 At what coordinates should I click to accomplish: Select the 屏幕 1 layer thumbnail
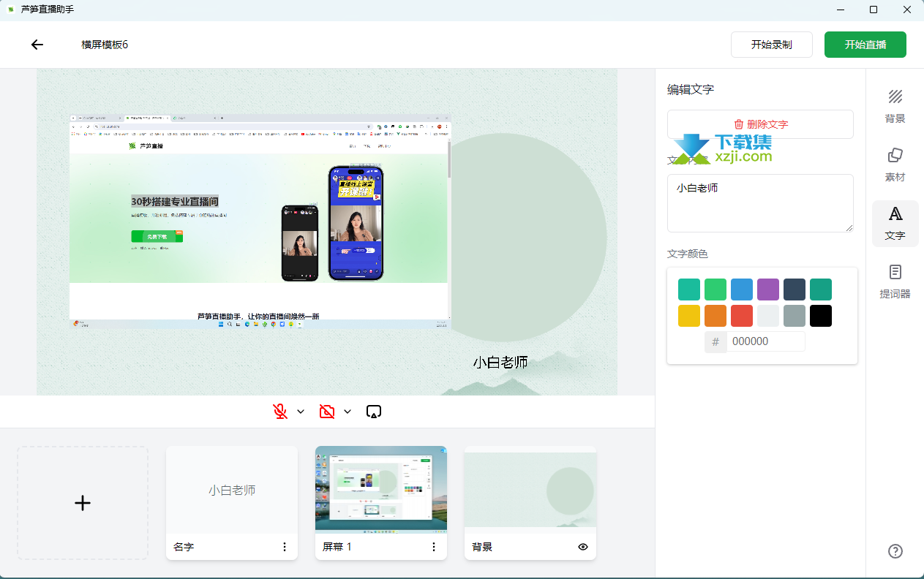381,490
